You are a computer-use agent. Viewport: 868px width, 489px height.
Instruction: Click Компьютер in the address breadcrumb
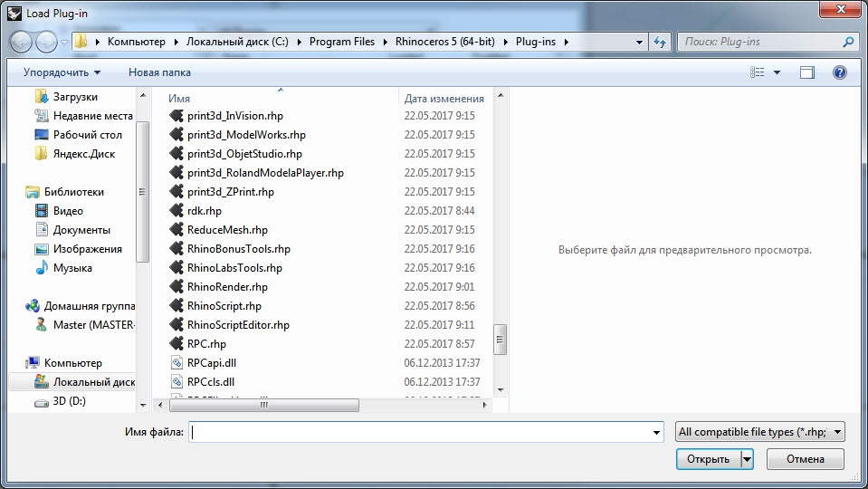coord(136,42)
